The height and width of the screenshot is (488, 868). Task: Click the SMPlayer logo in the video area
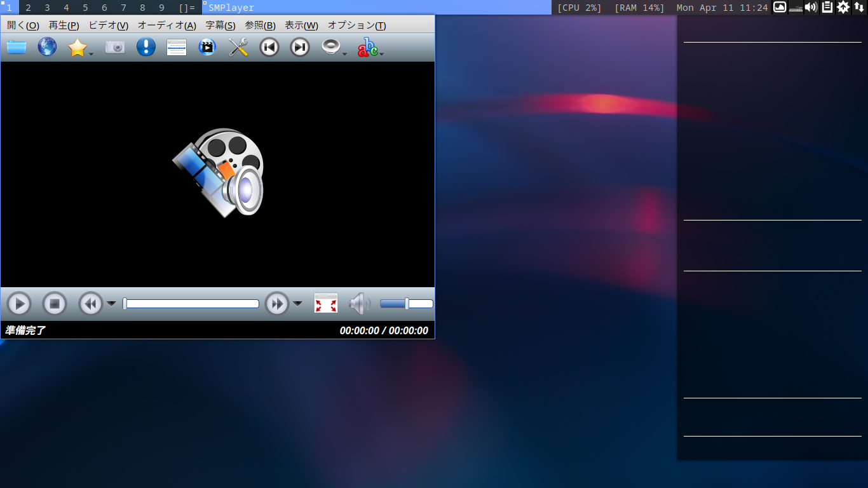(x=218, y=172)
